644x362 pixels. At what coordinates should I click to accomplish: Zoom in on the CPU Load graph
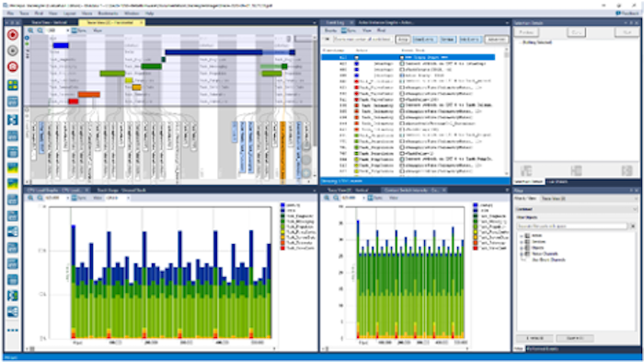(x=30, y=198)
